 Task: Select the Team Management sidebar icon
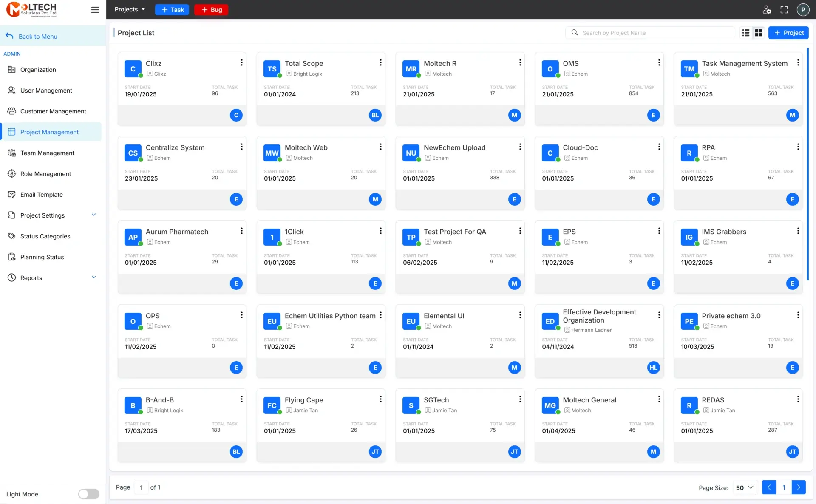pos(11,153)
